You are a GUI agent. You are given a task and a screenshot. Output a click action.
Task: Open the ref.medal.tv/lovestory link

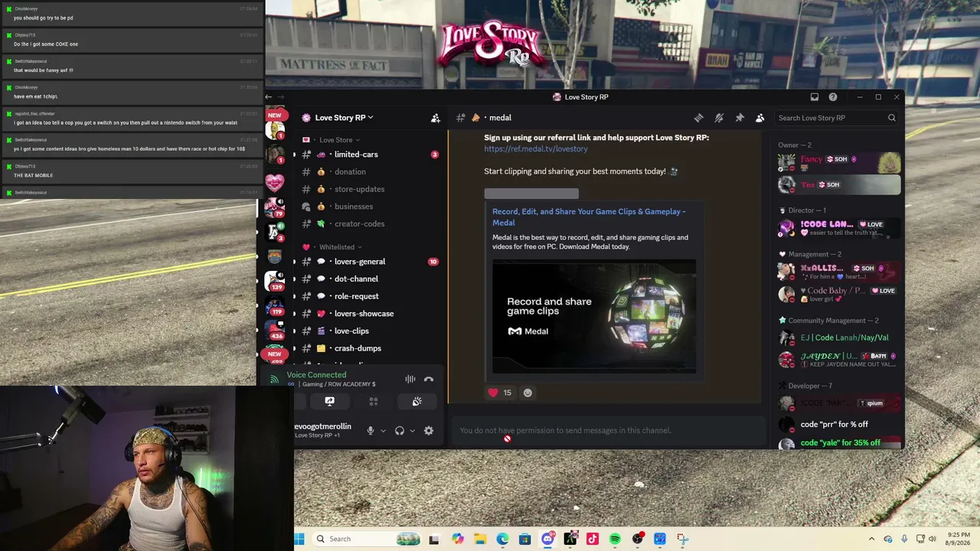pyautogui.click(x=536, y=148)
